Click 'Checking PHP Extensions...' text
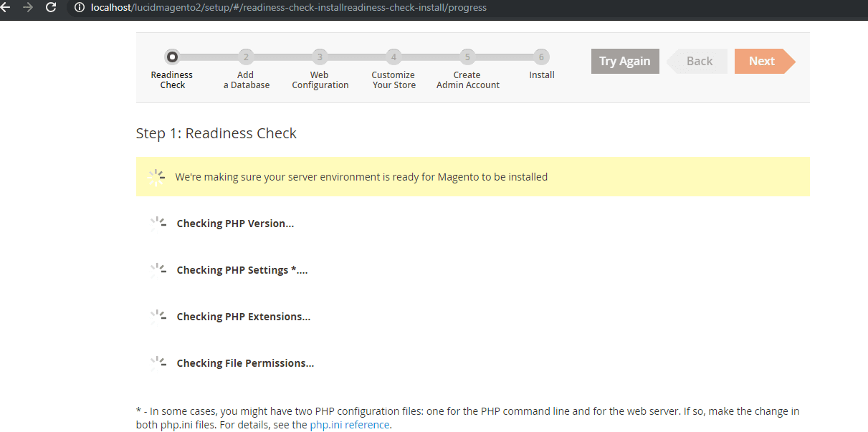 click(x=244, y=317)
